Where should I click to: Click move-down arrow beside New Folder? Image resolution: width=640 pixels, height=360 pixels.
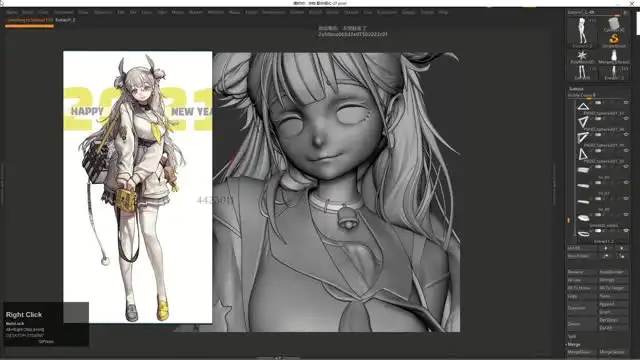click(621, 256)
